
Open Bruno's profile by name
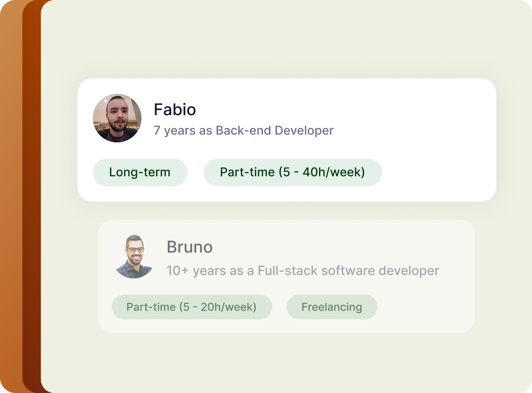[x=190, y=247]
